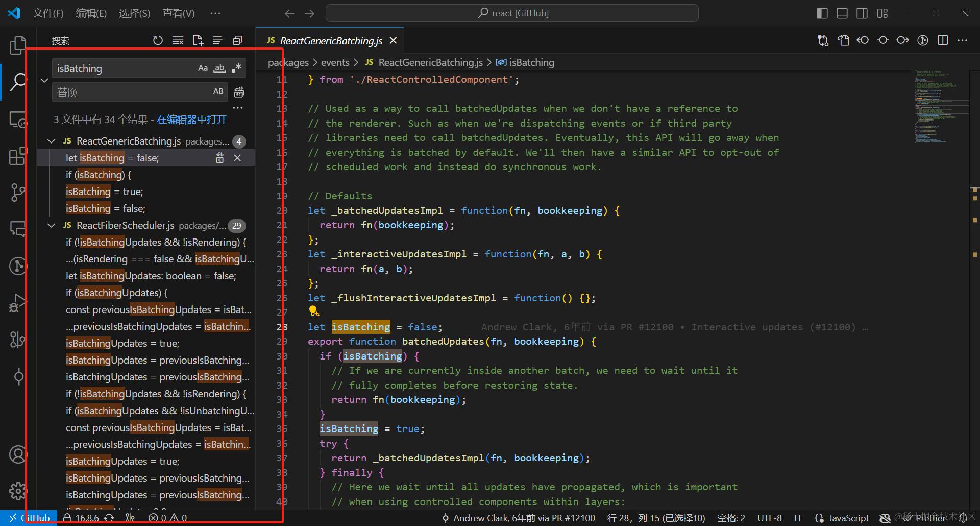Click Prettier in the status bar
The width and height of the screenshot is (980, 526).
click(x=924, y=518)
